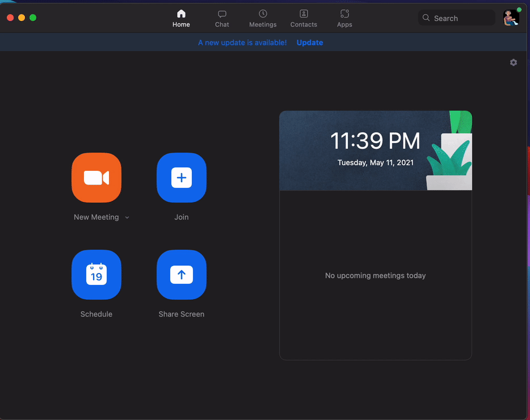
Task: Click the Share Screen text label
Action: tap(182, 314)
